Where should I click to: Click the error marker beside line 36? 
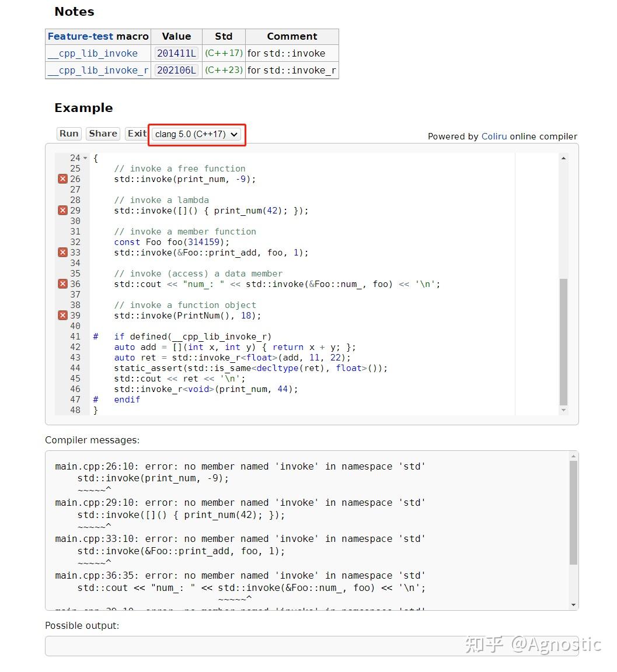click(62, 283)
